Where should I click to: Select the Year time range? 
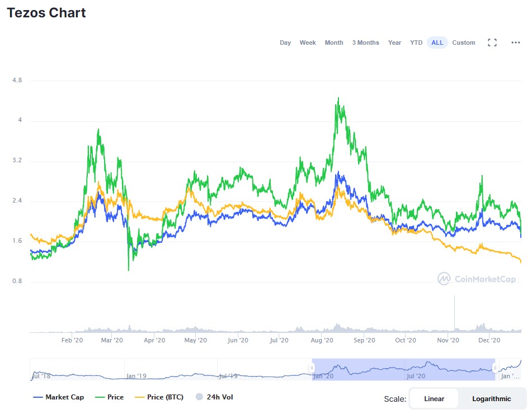(394, 43)
